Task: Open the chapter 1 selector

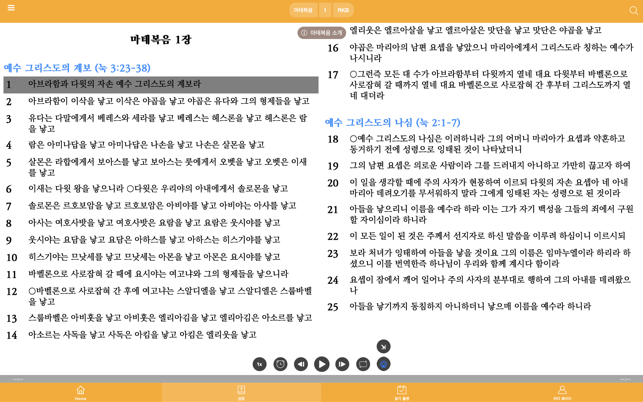Action: point(325,10)
